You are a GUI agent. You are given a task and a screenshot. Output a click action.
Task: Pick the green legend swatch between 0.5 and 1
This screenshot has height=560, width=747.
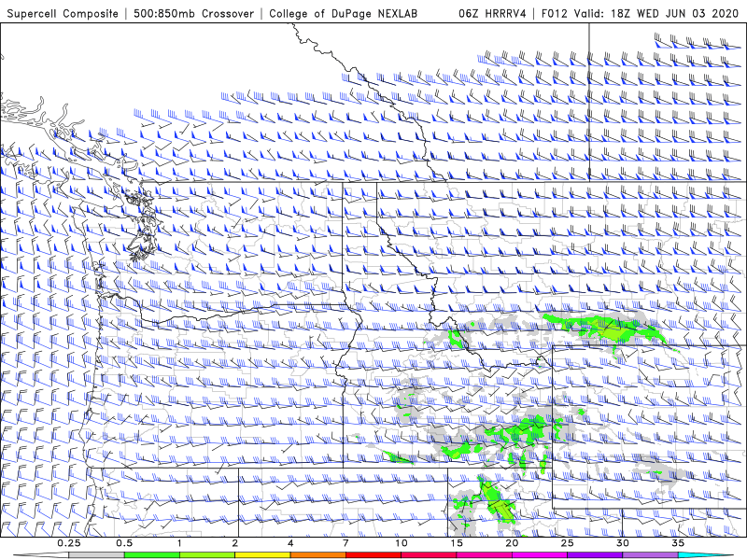click(x=152, y=555)
